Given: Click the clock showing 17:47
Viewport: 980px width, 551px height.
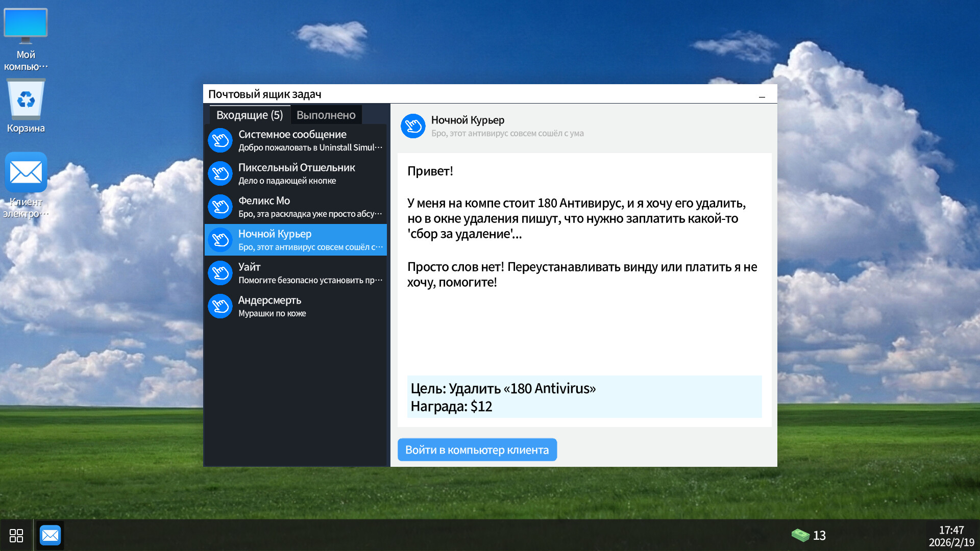Looking at the screenshot, I should (x=947, y=530).
